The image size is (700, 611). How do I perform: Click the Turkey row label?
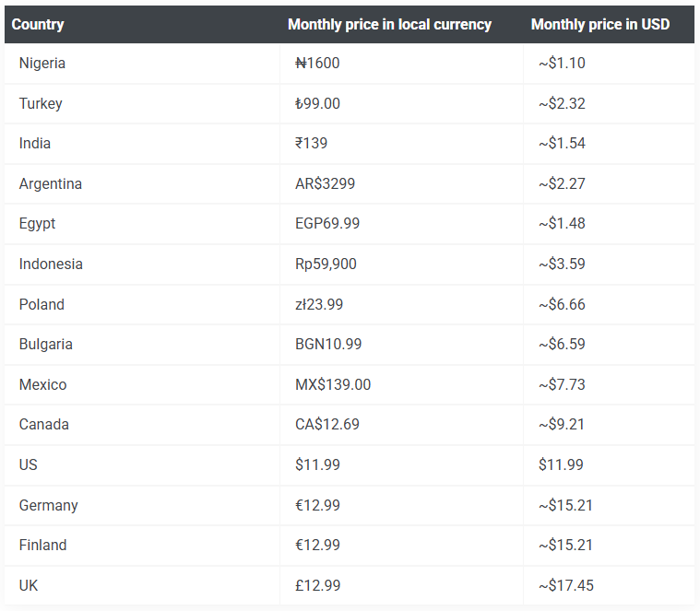41,103
